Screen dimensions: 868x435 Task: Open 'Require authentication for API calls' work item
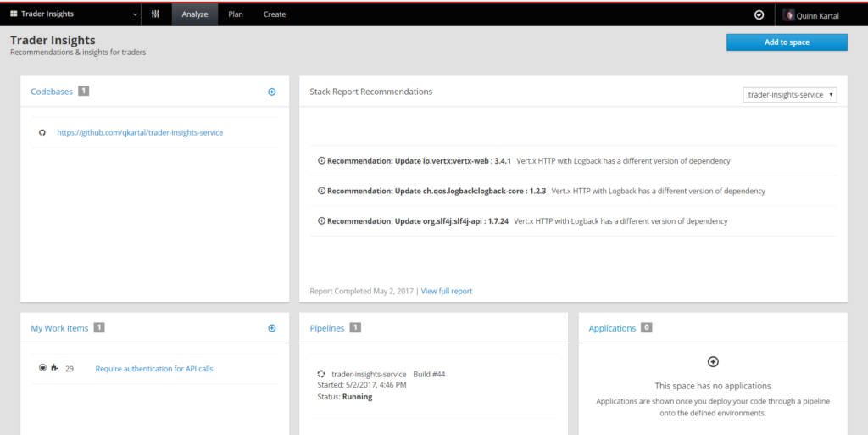click(x=154, y=369)
